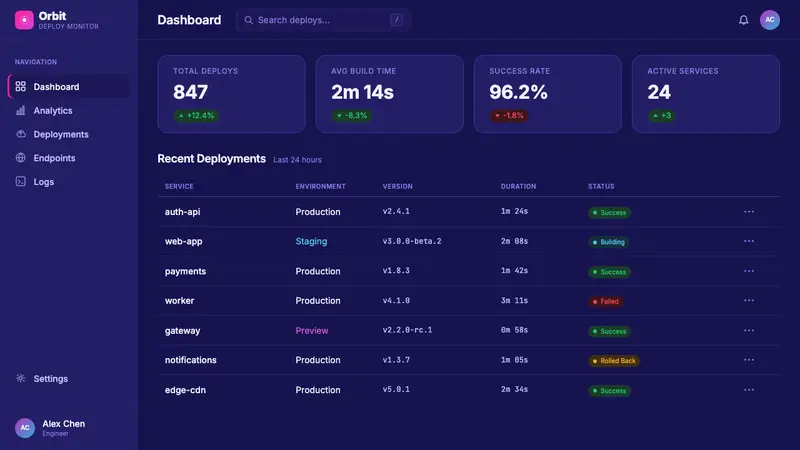Screen dimensions: 800x450
Task: Select web-app service name
Action: (184, 241)
